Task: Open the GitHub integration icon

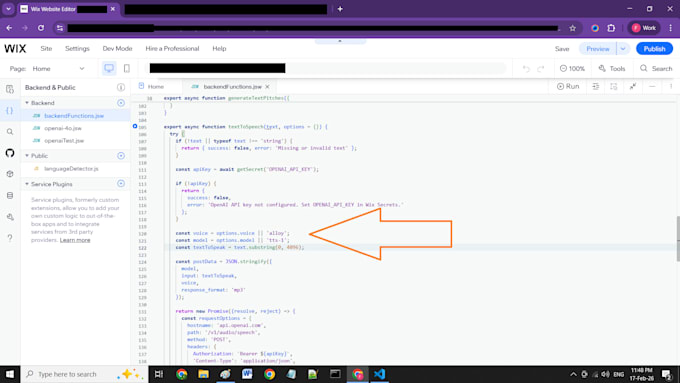Action: click(x=10, y=153)
